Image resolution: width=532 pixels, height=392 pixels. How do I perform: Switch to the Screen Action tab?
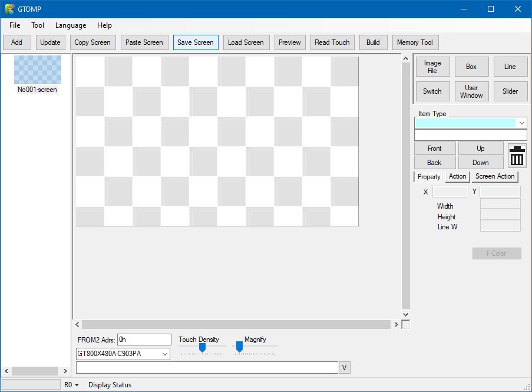tap(495, 176)
